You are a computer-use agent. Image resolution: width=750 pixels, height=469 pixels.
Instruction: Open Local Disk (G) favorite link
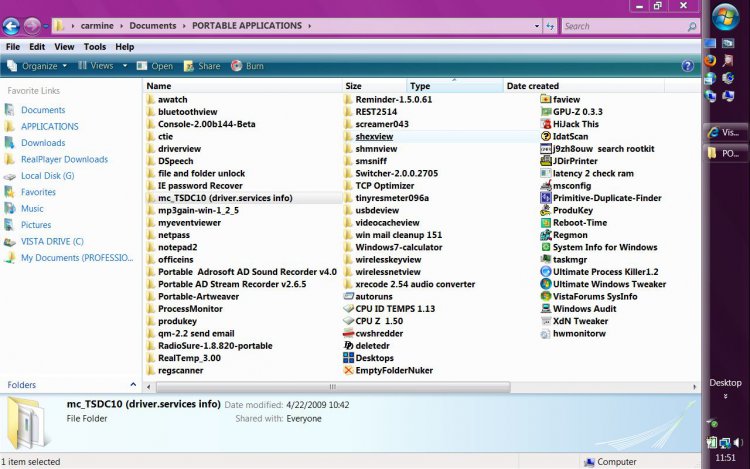[x=47, y=176]
